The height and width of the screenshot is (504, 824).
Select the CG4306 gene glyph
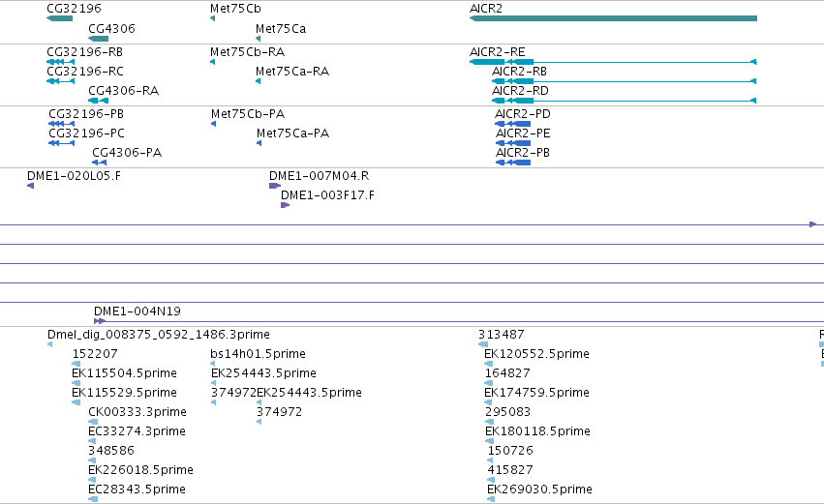98,39
